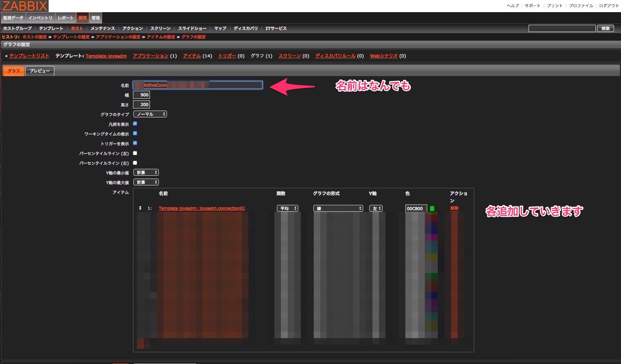This screenshot has width=621, height=364.
Task: Open the 監視データ menu tab
Action: tap(13, 18)
